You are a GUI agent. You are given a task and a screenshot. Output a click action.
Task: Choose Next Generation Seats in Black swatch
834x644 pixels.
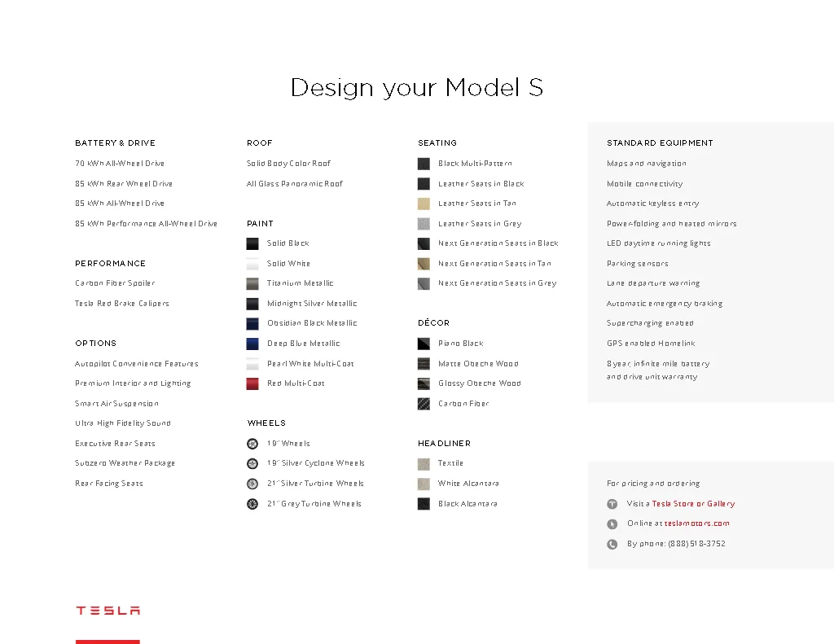[x=424, y=243]
